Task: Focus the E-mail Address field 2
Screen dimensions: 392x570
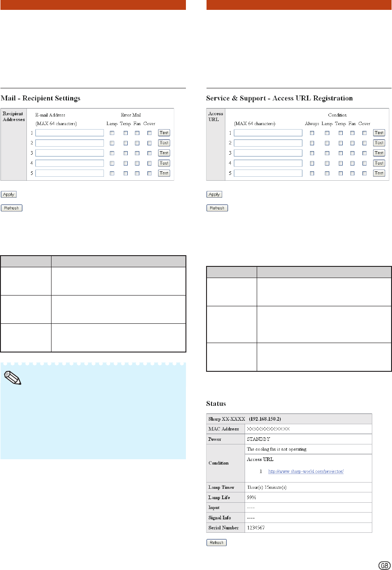Action: tap(69, 143)
